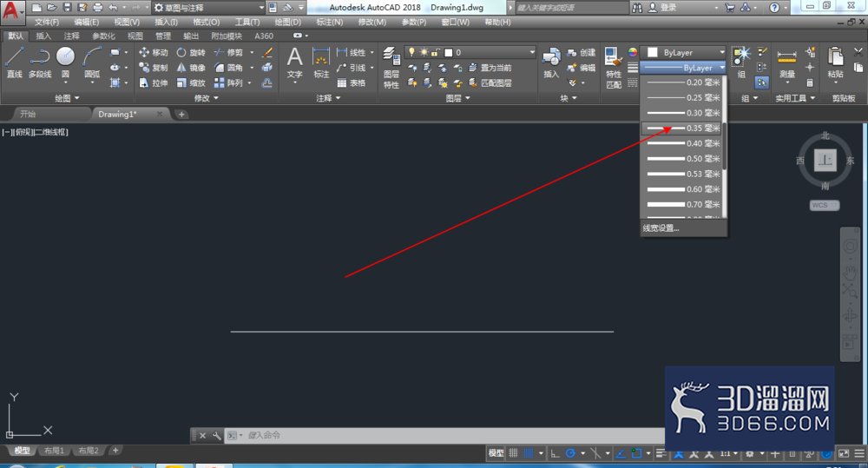
Task: Select the 0.50 毫米 lineweight
Action: (682, 158)
